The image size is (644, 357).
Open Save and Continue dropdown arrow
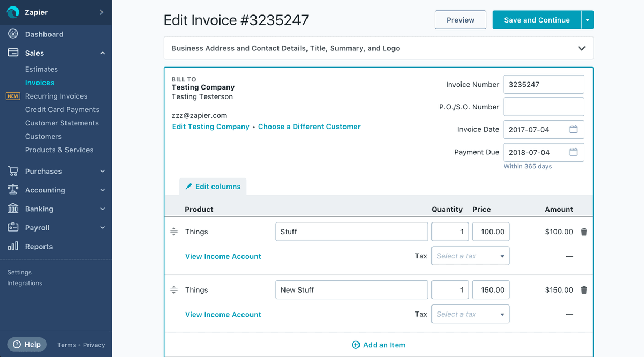(x=588, y=20)
